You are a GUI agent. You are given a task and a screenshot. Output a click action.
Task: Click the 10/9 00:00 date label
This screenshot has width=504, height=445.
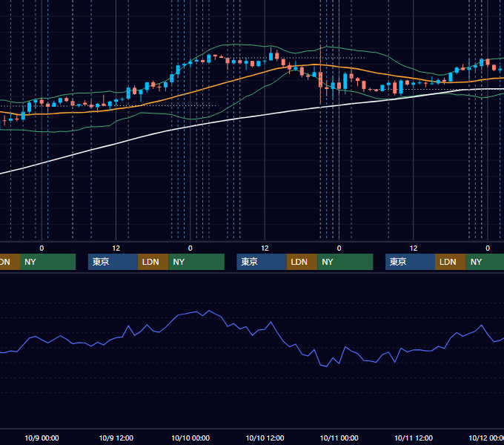(42, 438)
